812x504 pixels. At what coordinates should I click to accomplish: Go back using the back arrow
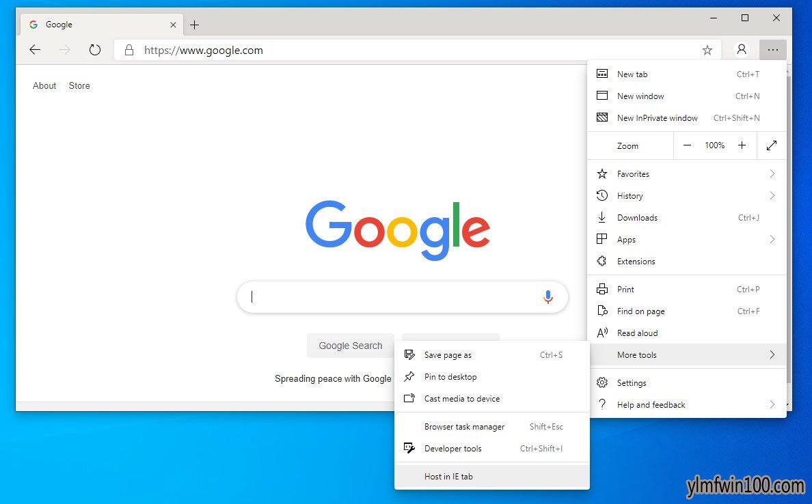tap(35, 50)
